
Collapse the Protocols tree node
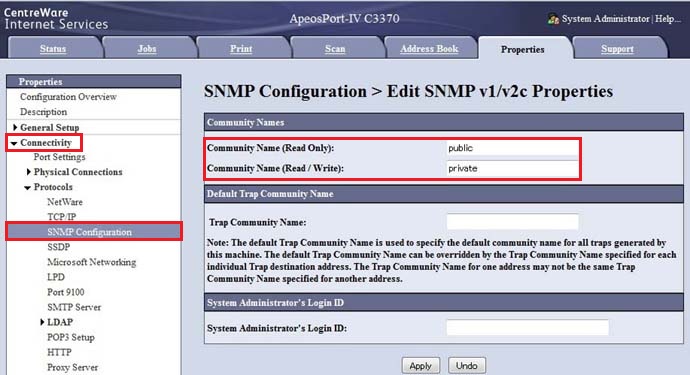pyautogui.click(x=28, y=188)
